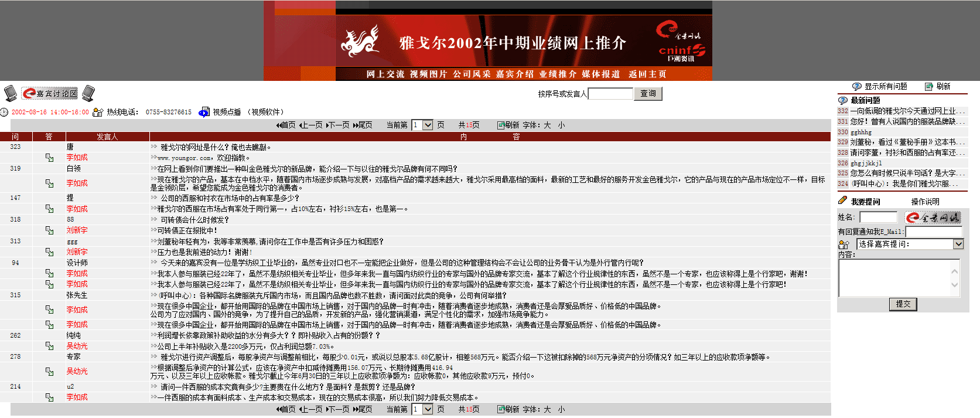
Task: Click guest icon beside 选择嘉宾提问
Action: tap(844, 244)
